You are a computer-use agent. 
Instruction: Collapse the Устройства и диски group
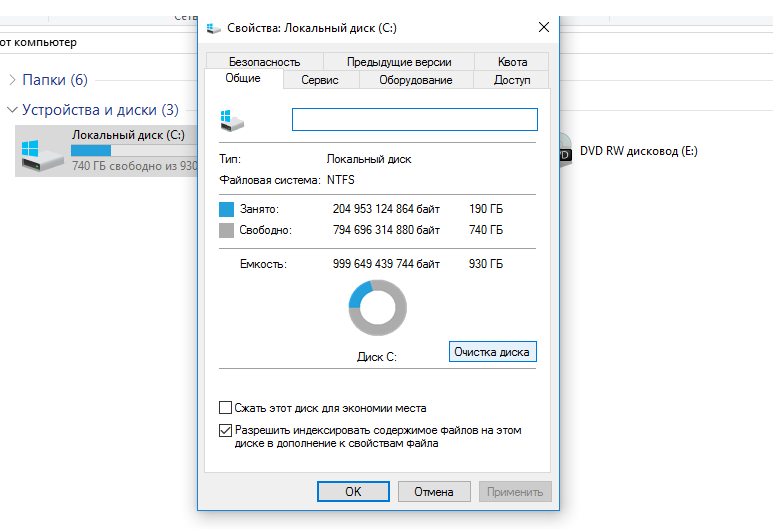coord(12,109)
